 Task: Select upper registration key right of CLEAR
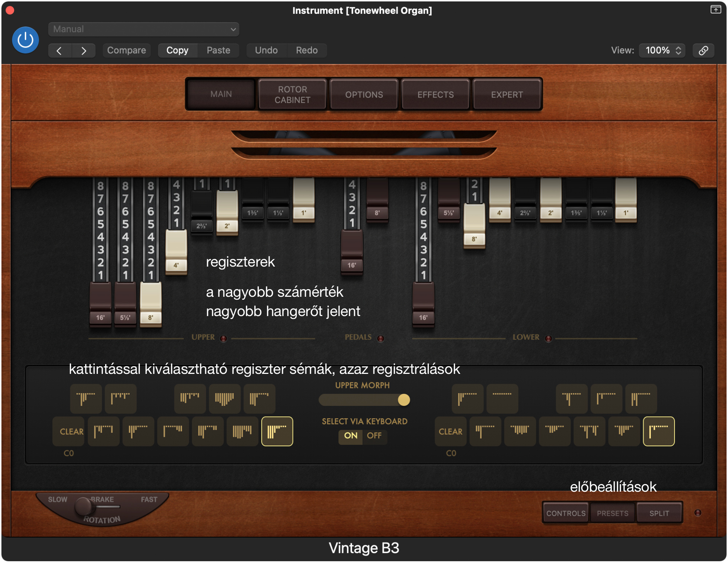[x=103, y=431]
